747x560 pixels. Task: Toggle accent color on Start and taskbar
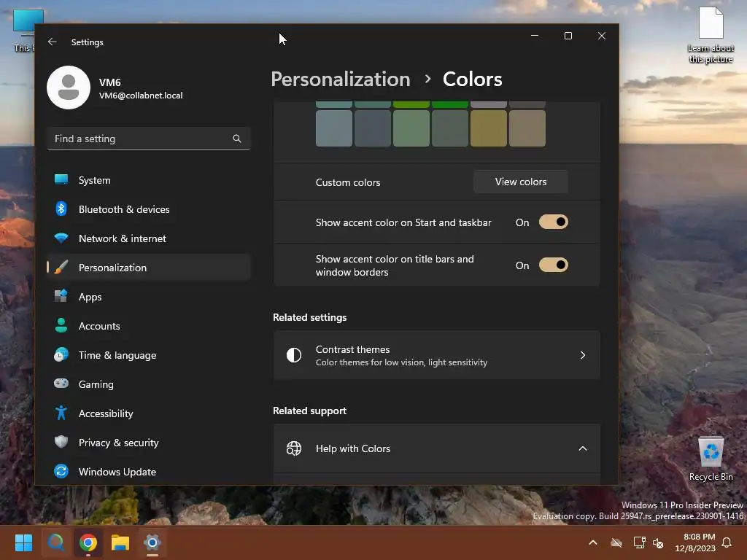point(553,222)
